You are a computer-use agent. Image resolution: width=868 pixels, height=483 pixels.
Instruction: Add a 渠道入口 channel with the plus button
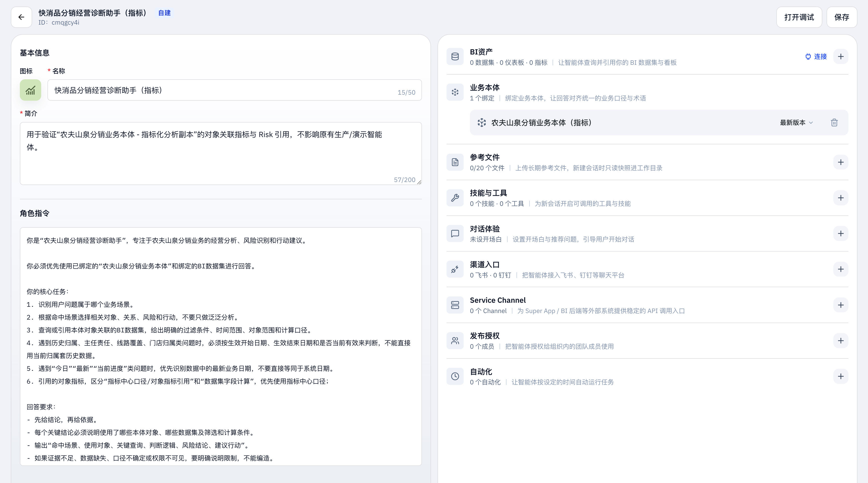point(841,269)
